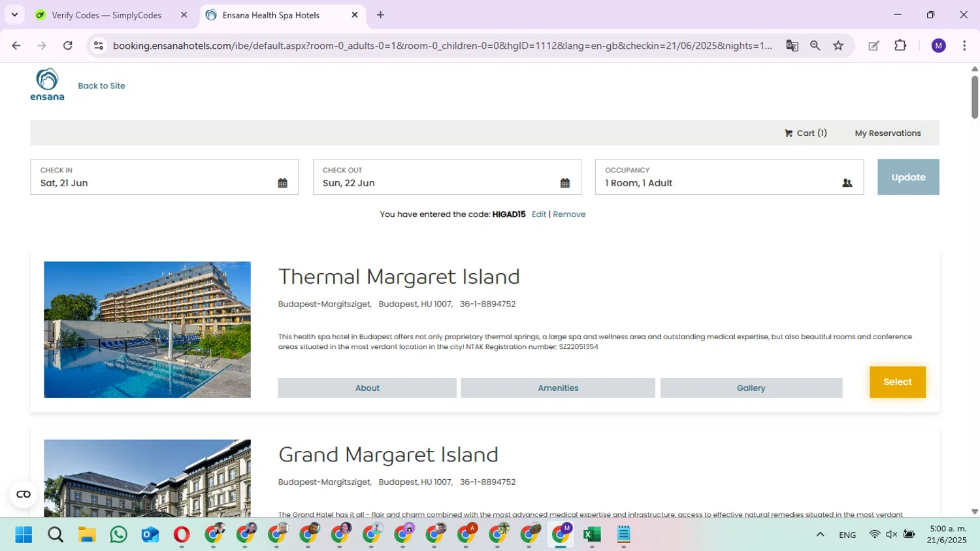This screenshot has width=980, height=551.
Task: Open WhatsApp from the taskbar
Action: pos(118,535)
